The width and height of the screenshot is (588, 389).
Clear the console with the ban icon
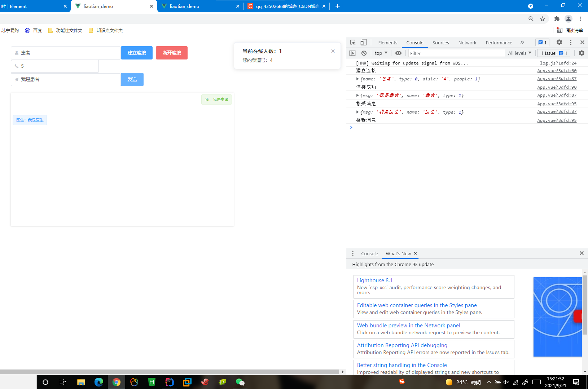(364, 53)
